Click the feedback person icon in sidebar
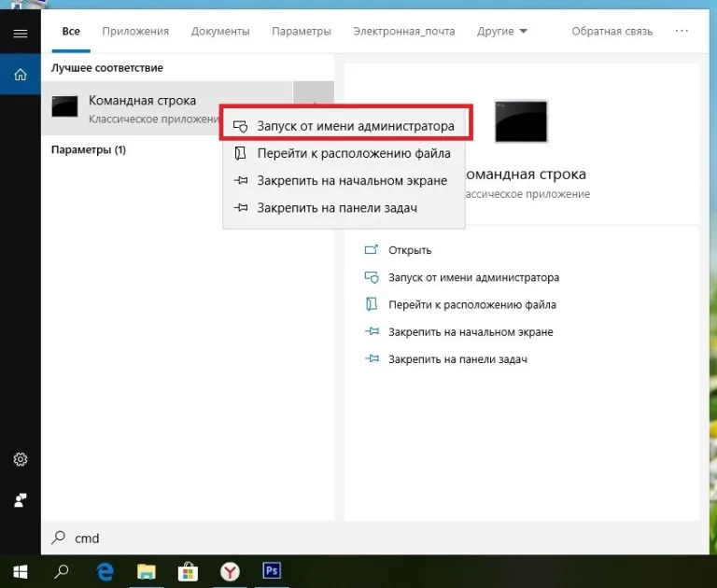 coord(21,500)
